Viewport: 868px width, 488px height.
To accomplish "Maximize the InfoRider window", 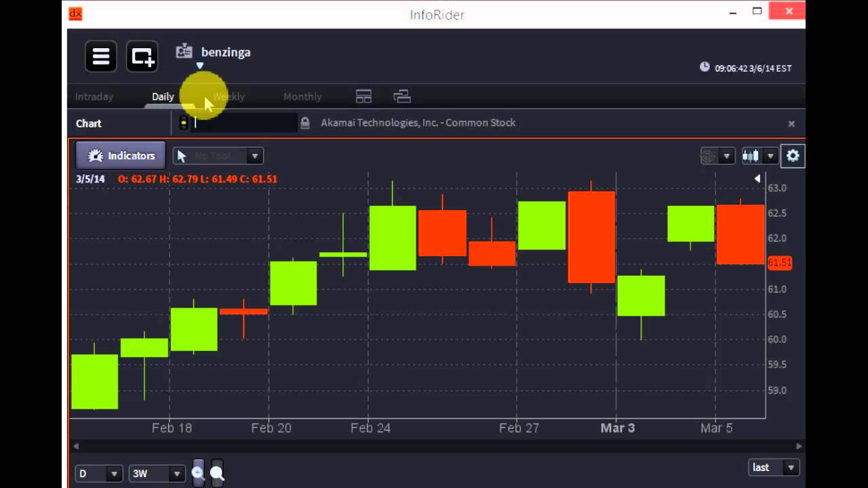I will [757, 11].
